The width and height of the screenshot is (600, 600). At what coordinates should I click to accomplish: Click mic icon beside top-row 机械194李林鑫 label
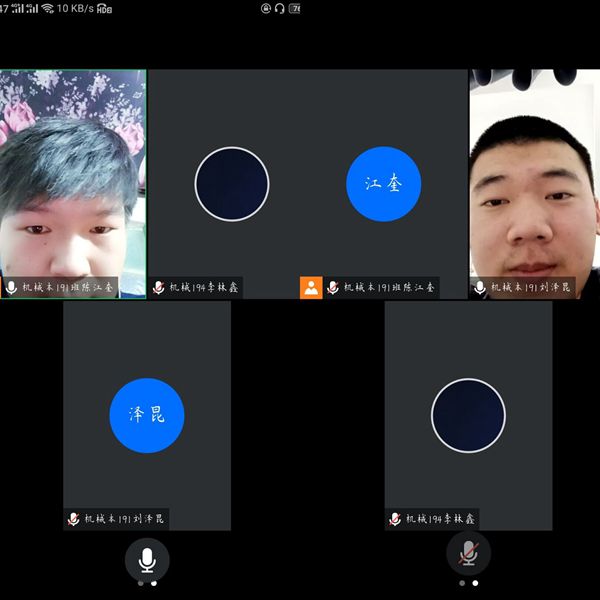point(158,288)
